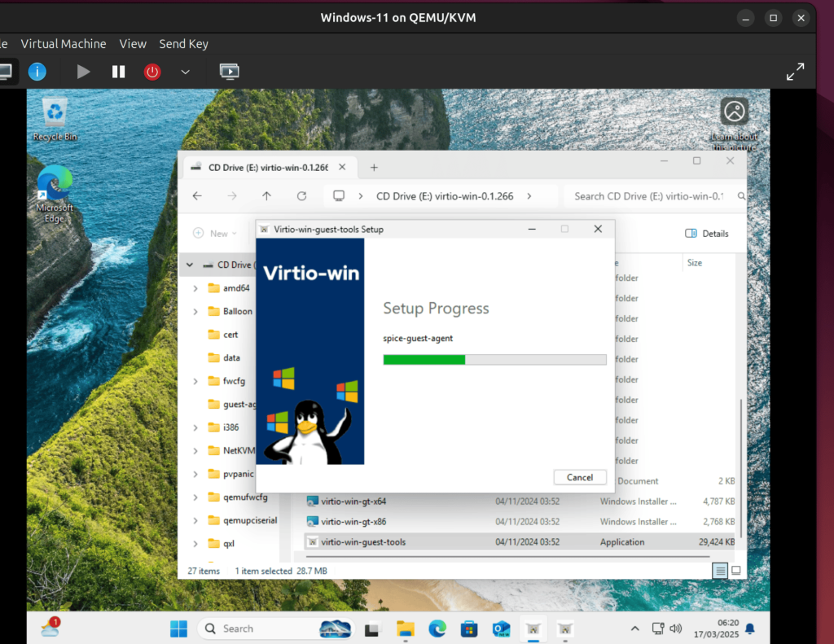This screenshot has width=834, height=644.
Task: Expand the shutdown options arrow
Action: (x=185, y=72)
